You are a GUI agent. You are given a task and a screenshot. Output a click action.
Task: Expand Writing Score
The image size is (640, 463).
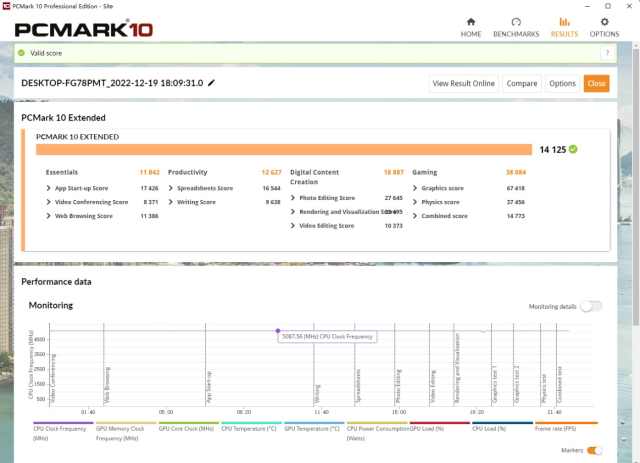point(171,202)
